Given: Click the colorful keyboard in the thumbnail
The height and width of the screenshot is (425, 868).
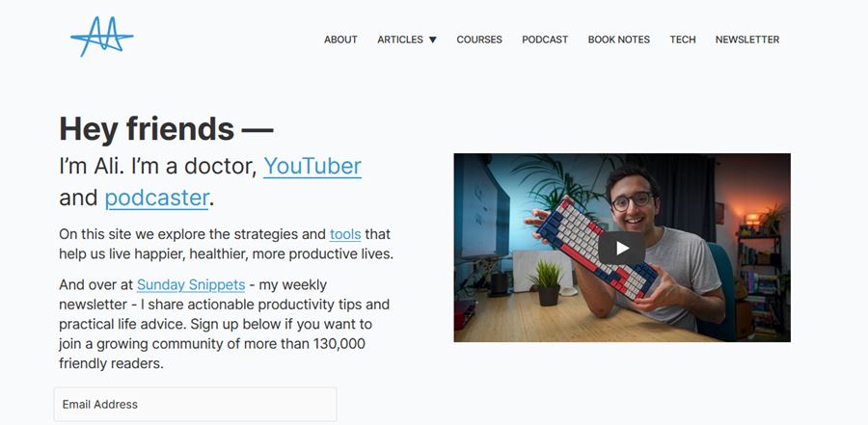Looking at the screenshot, I should pyautogui.click(x=597, y=248).
